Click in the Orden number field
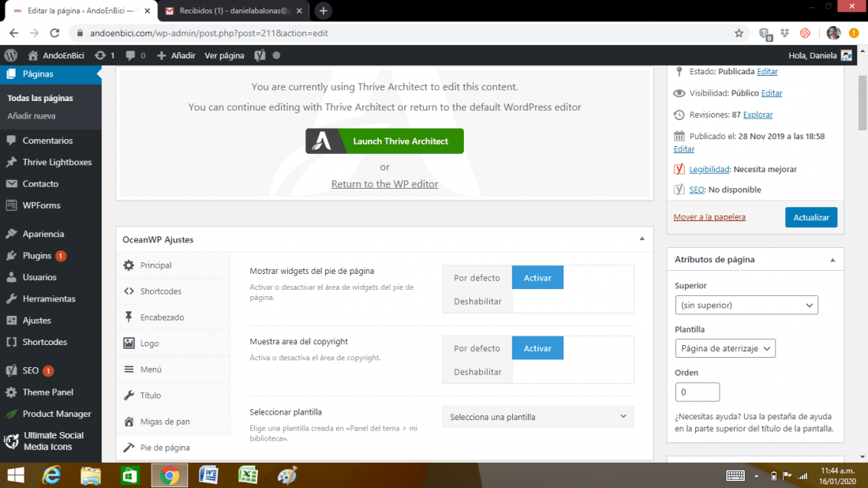Viewport: 868px width, 488px height. click(697, 392)
